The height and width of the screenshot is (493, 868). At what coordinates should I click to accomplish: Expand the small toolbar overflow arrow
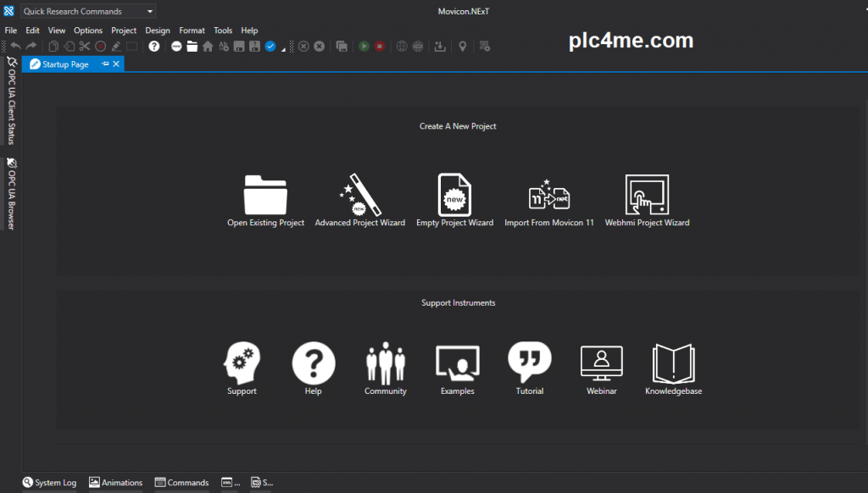pyautogui.click(x=283, y=50)
